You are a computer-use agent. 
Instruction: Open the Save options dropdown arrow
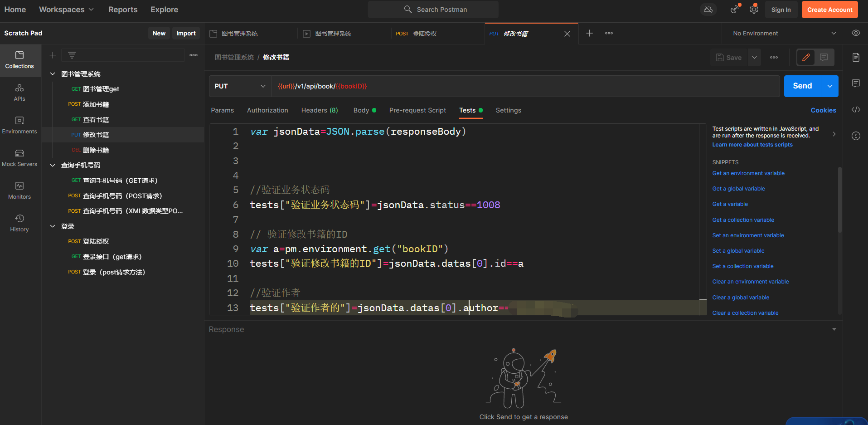754,58
